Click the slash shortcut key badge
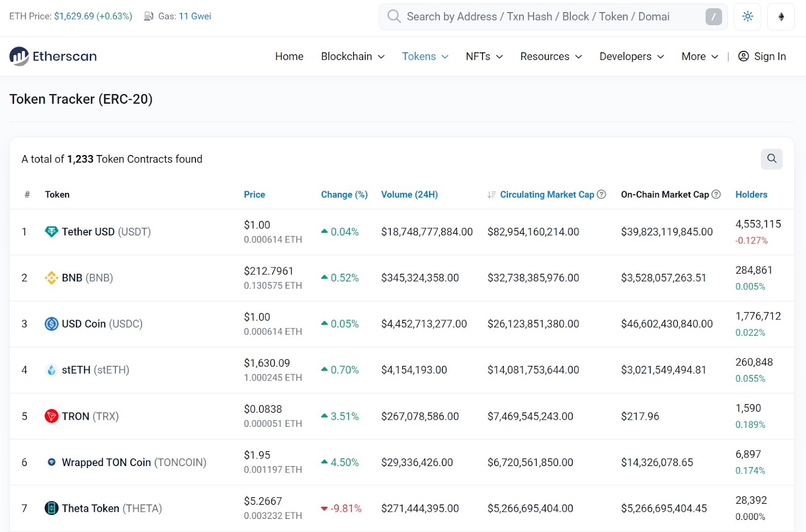This screenshot has width=806, height=532. [713, 17]
